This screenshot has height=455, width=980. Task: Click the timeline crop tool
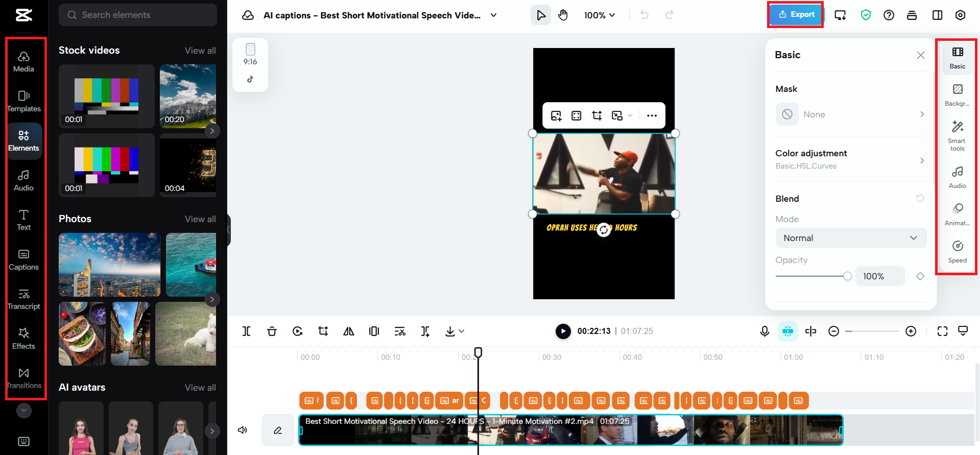click(x=323, y=331)
